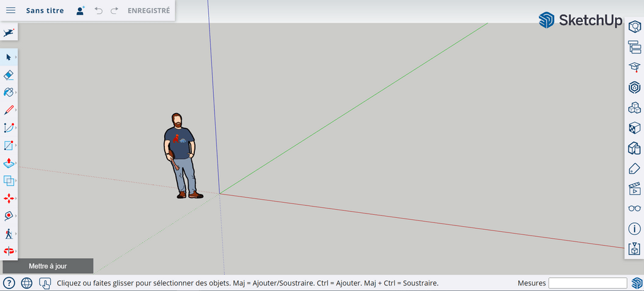Open the language globe icon
644x291 pixels.
(x=26, y=283)
